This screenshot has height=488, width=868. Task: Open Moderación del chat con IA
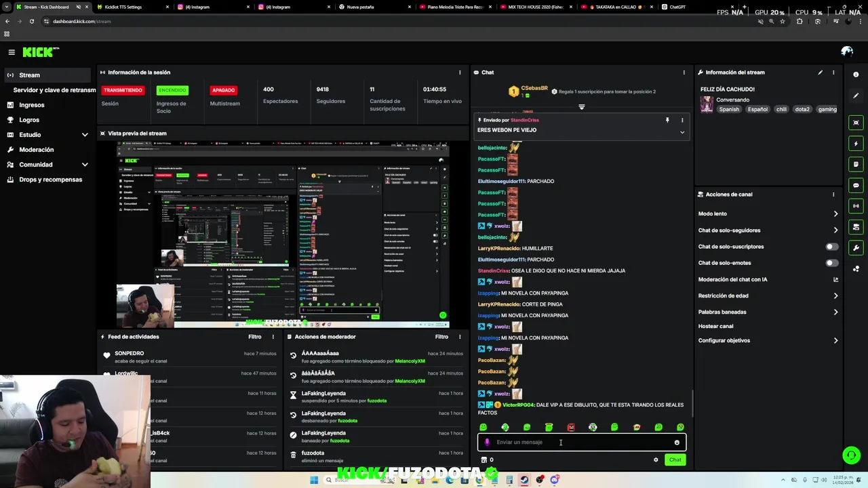coord(768,279)
